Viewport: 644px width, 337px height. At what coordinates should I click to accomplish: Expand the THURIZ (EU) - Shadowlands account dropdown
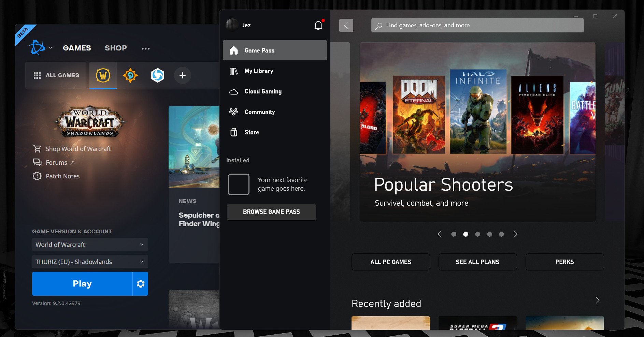click(90, 262)
